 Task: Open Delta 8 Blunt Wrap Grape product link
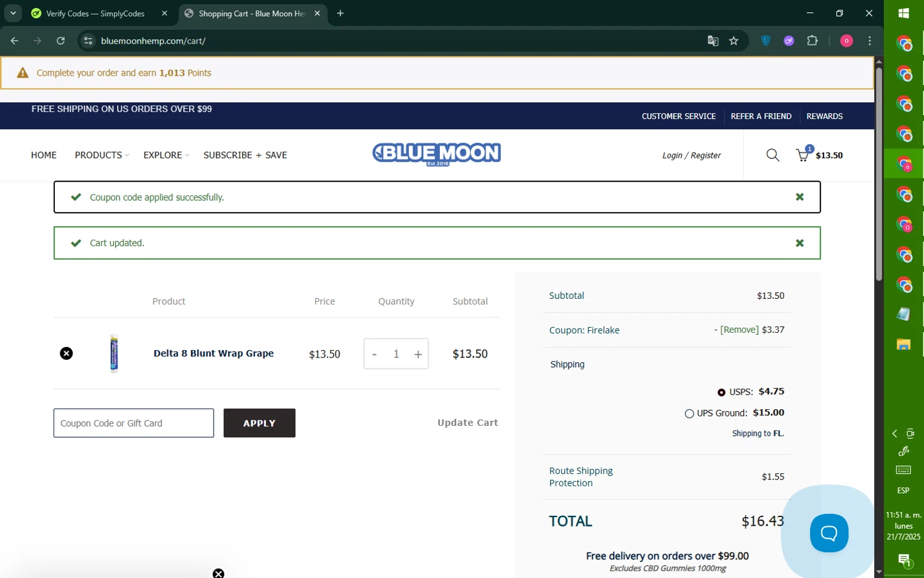(x=214, y=353)
